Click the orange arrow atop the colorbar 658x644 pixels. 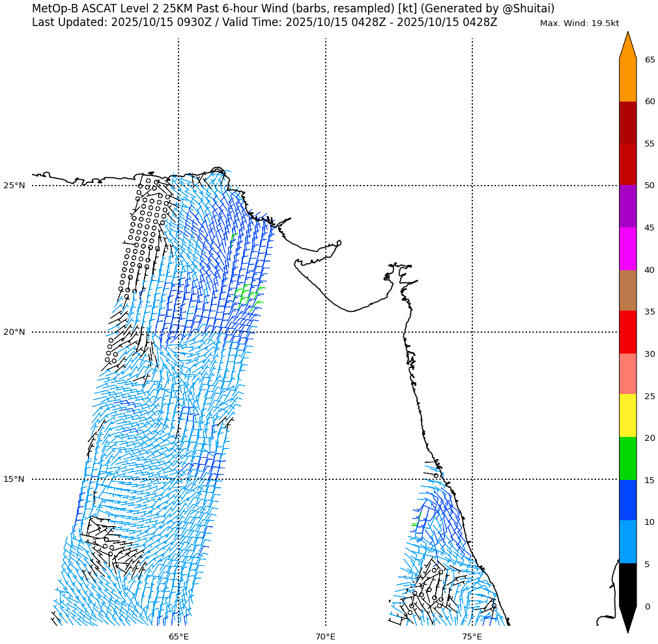pos(627,47)
